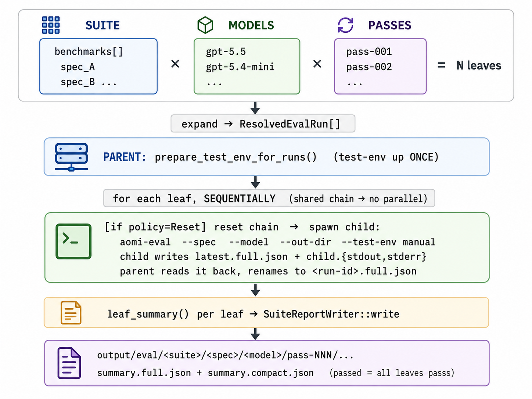Click the purple output file icon
The image size is (532, 399).
(69, 363)
